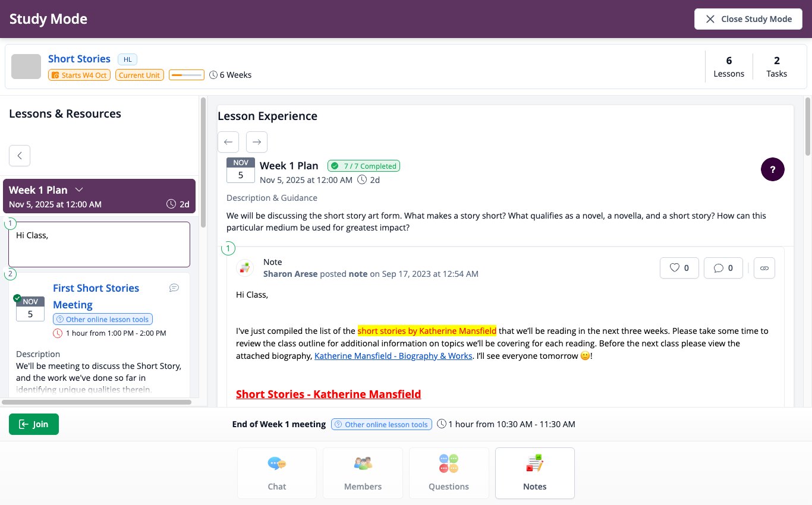The image size is (812, 505).
Task: Go to next lesson arrow
Action: (257, 142)
